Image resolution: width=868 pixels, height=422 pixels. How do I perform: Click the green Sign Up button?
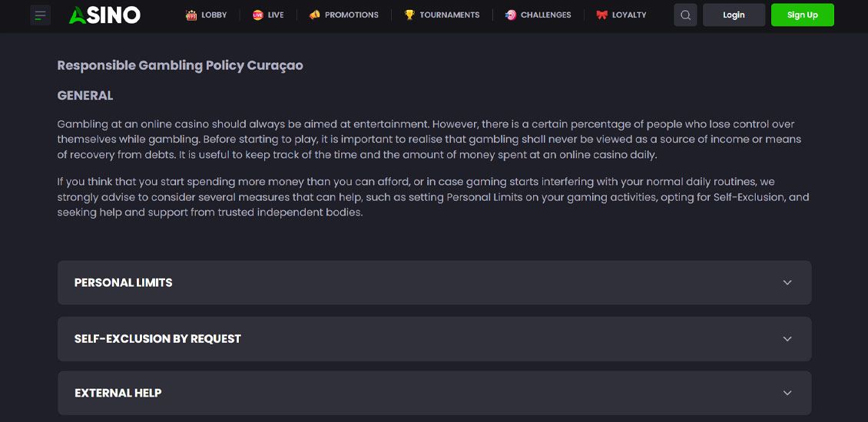pos(802,15)
